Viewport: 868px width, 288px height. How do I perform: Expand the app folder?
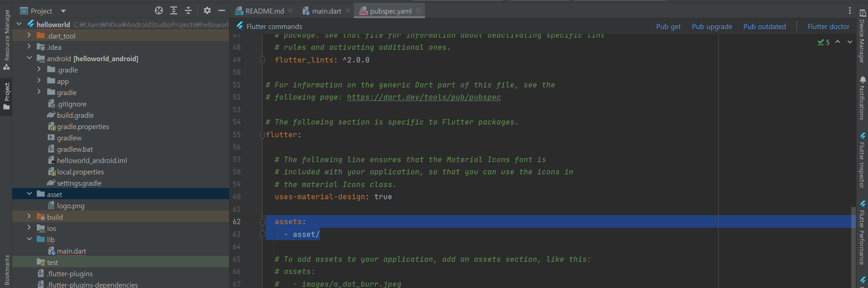pos(39,80)
